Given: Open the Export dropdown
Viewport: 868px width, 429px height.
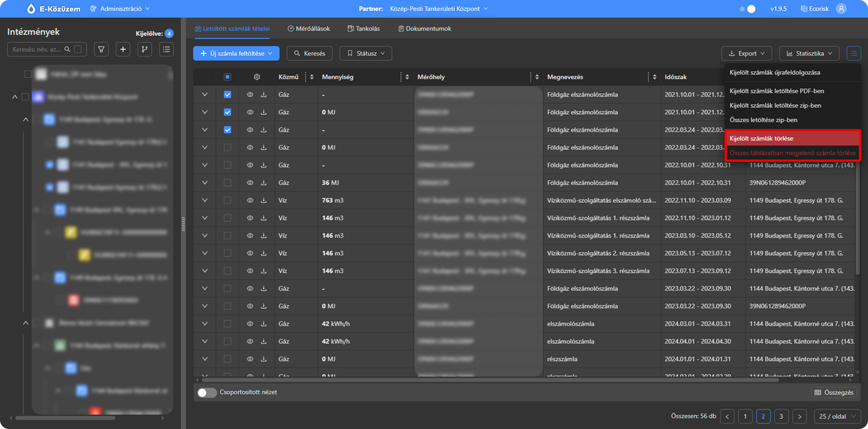Looking at the screenshot, I should pos(746,53).
